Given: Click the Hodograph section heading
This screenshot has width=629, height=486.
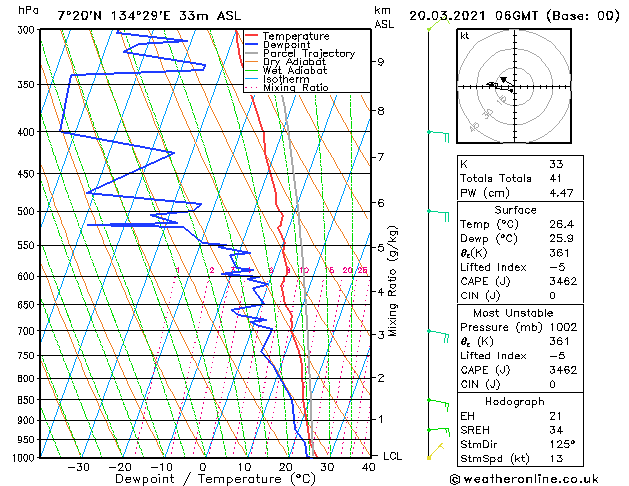Looking at the screenshot, I should pos(515,402).
